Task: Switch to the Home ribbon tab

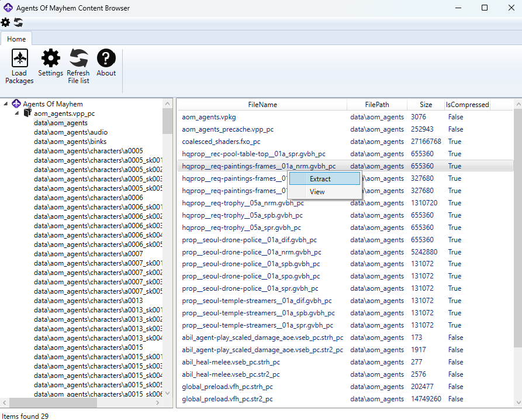Action: (16, 39)
